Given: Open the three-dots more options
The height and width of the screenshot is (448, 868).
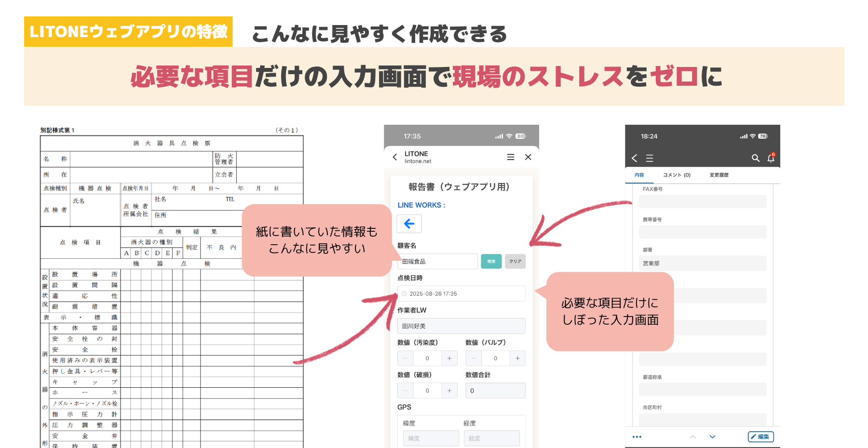Looking at the screenshot, I should click(x=637, y=437).
